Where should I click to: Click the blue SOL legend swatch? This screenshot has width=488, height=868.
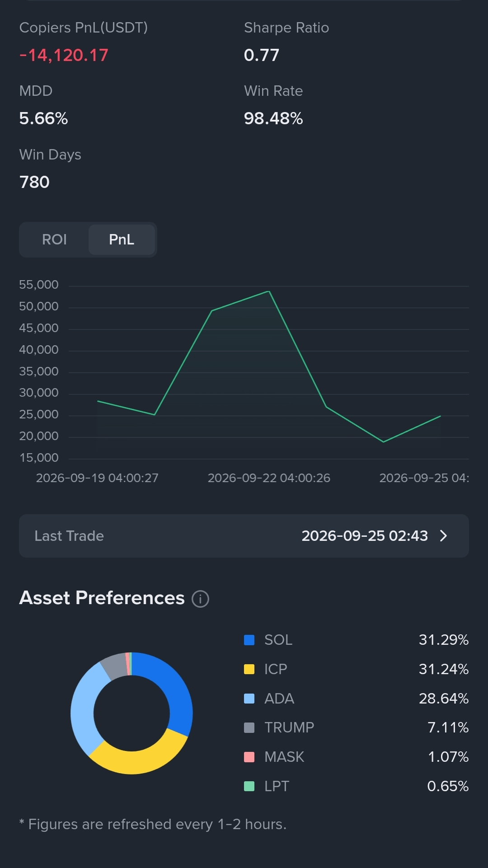[249, 640]
